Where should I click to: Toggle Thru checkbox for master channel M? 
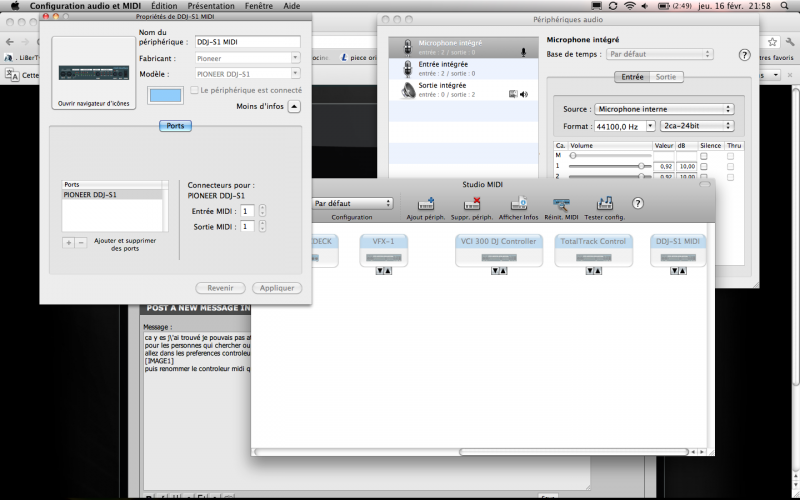coord(731,156)
